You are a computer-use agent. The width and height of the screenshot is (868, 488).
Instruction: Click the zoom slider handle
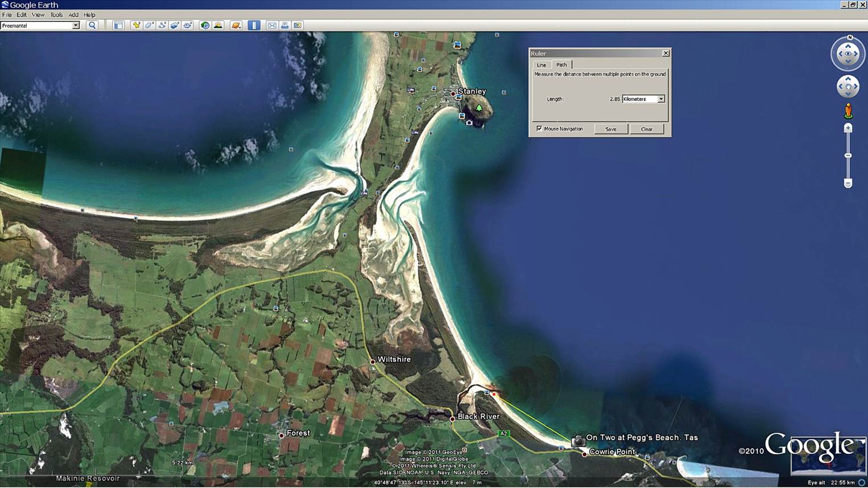[x=848, y=155]
